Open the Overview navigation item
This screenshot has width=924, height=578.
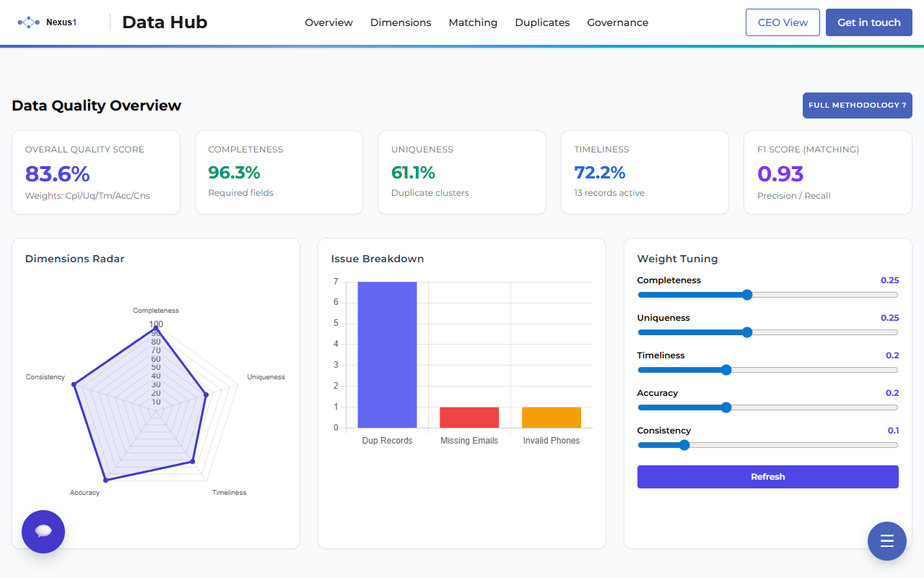(328, 22)
